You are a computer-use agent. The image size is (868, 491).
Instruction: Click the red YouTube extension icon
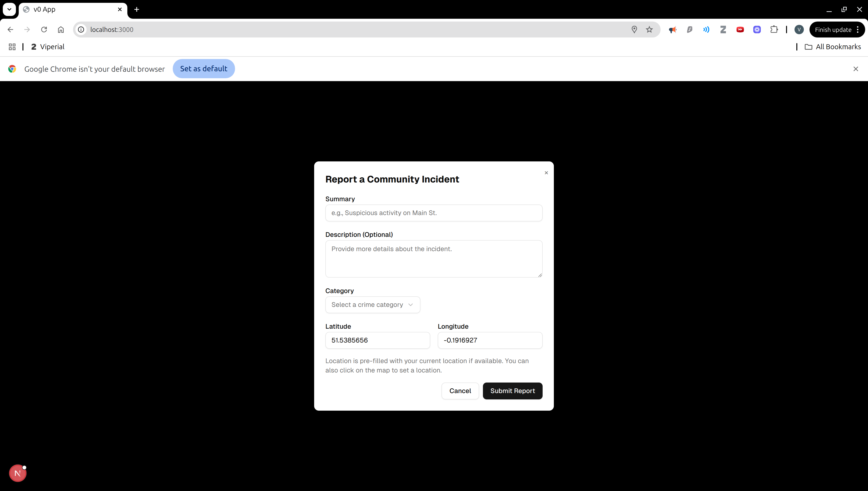[740, 30]
